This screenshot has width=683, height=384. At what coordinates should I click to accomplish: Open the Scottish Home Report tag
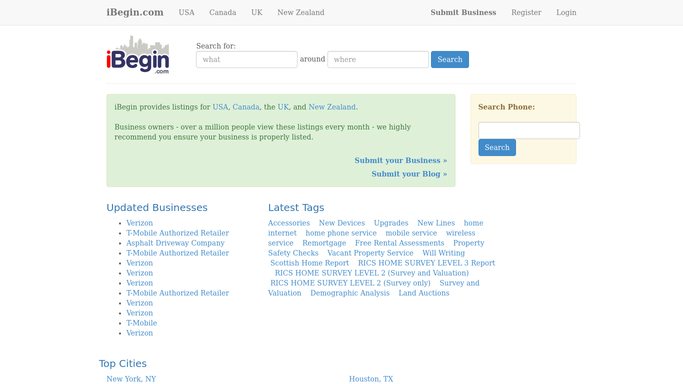(310, 263)
